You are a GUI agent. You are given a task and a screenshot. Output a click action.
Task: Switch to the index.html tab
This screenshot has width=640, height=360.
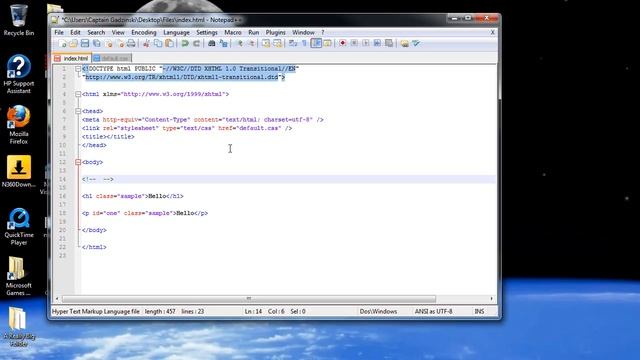72,58
